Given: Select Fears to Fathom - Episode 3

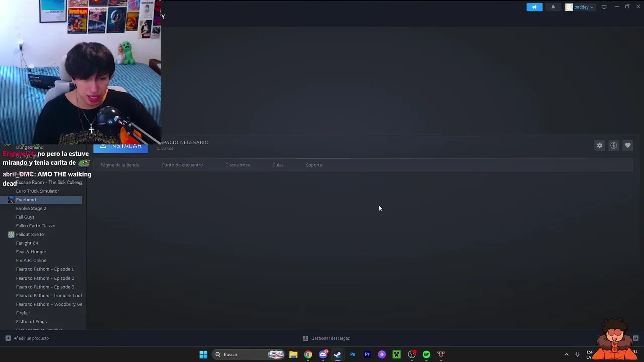Looking at the screenshot, I should tap(45, 287).
